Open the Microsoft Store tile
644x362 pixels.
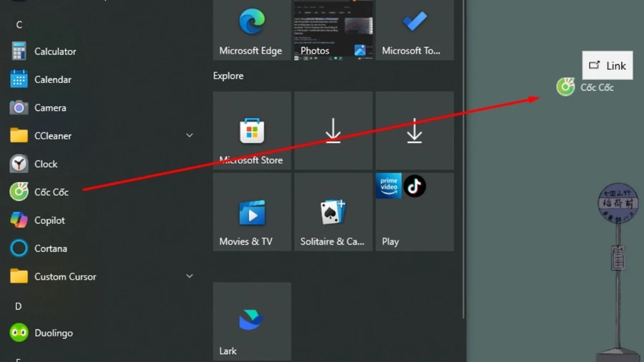pyautogui.click(x=252, y=130)
